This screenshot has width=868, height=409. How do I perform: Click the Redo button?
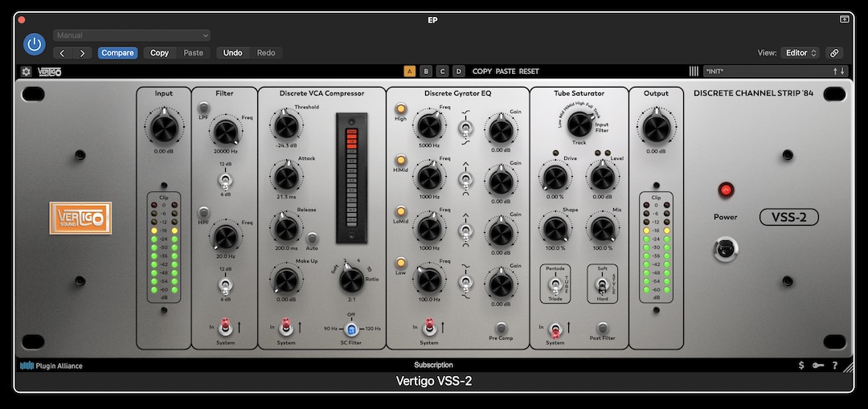(266, 53)
